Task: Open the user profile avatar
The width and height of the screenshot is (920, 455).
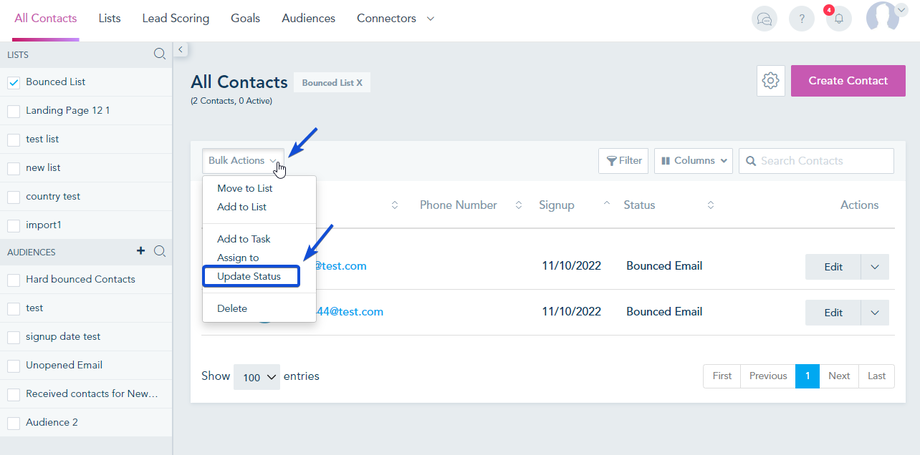Action: [x=884, y=18]
